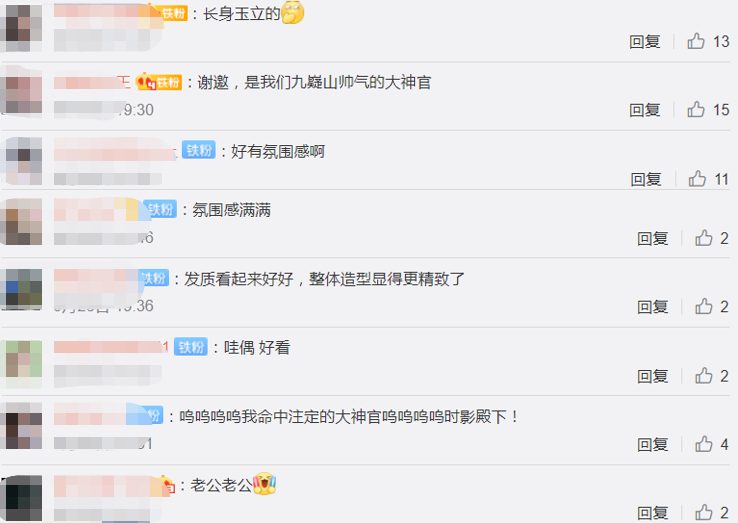Reply to the 长身玉立的 comment
Screen dimensions: 738x523
tap(645, 42)
